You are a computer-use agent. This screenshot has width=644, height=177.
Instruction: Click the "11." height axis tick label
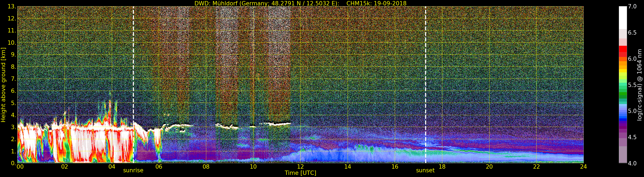pyautogui.click(x=12, y=31)
